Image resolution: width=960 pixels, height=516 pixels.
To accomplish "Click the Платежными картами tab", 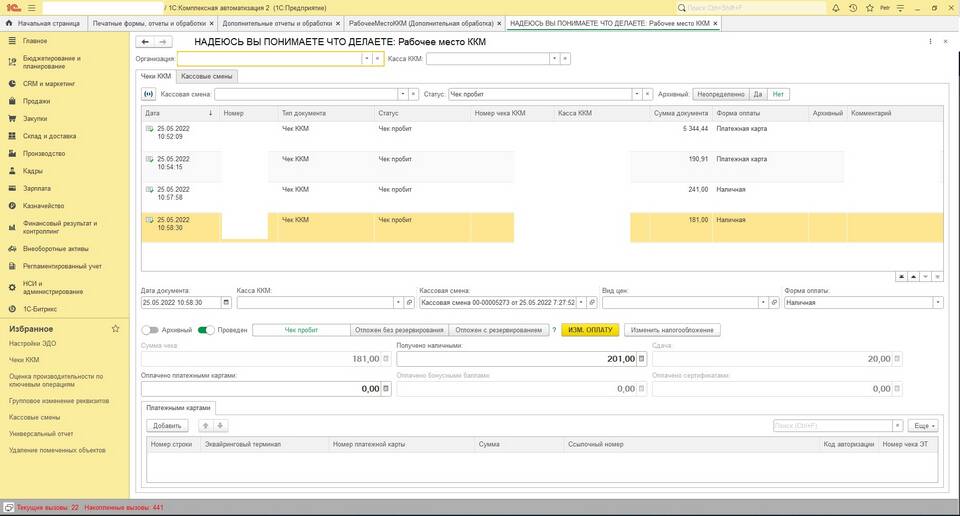I will (178, 408).
